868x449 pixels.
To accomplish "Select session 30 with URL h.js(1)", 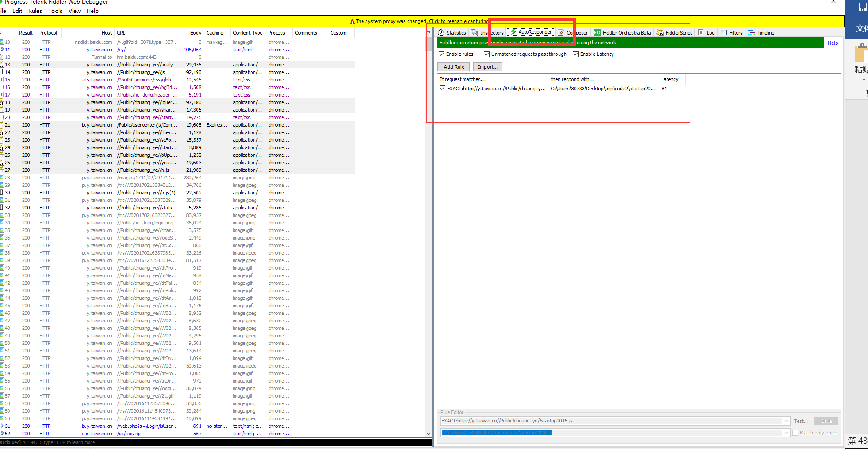I will click(x=177, y=193).
